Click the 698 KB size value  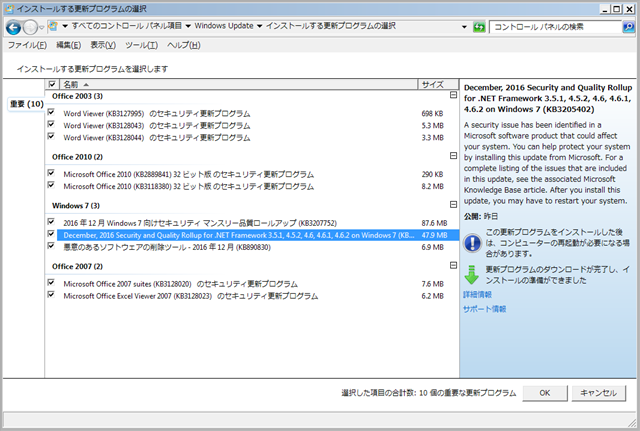pyautogui.click(x=432, y=113)
